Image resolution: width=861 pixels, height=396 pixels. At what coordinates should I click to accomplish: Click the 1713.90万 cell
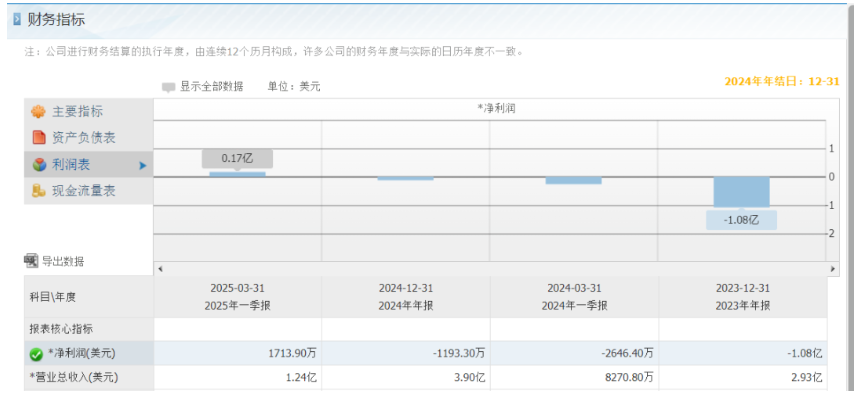[x=238, y=354]
